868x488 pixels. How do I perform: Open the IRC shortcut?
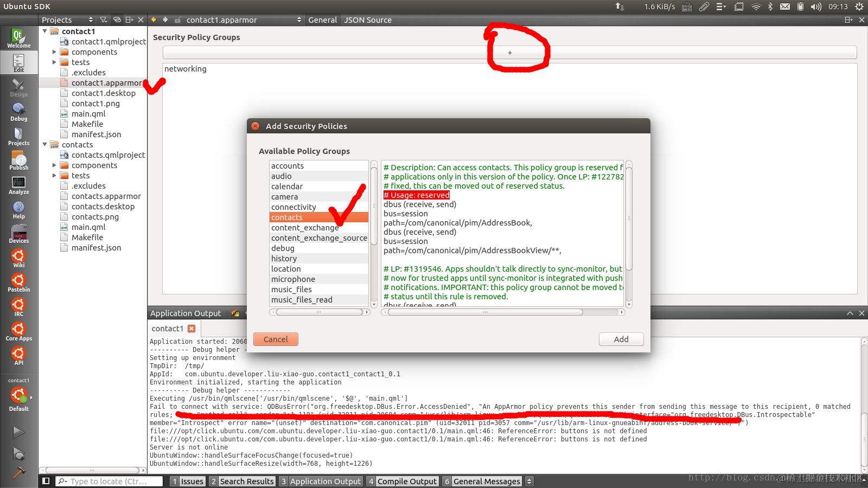pyautogui.click(x=18, y=307)
